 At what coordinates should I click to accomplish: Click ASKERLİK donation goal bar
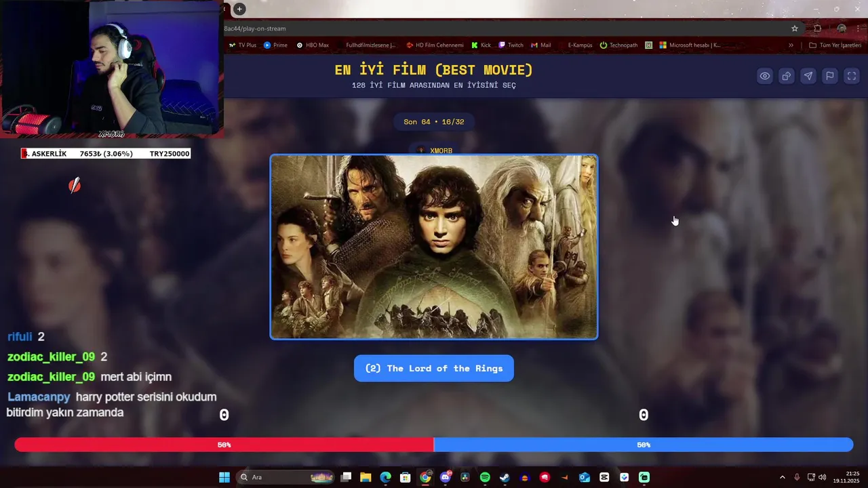click(x=105, y=154)
